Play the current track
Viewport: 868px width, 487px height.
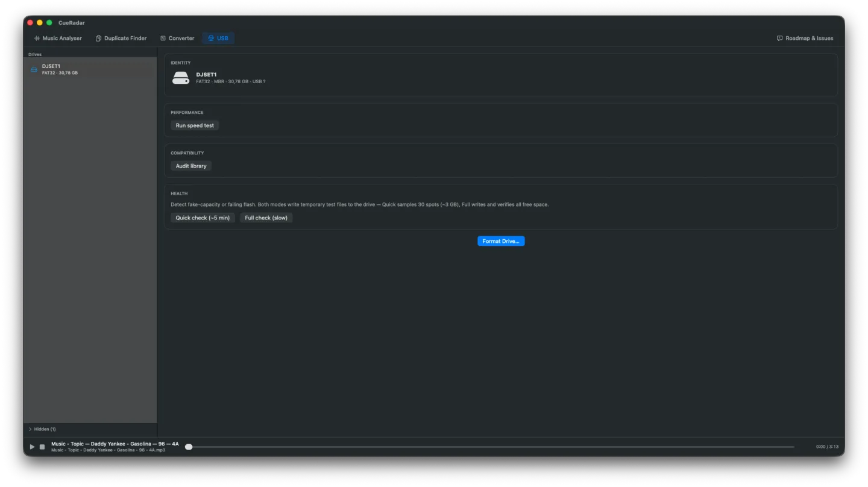tap(32, 447)
